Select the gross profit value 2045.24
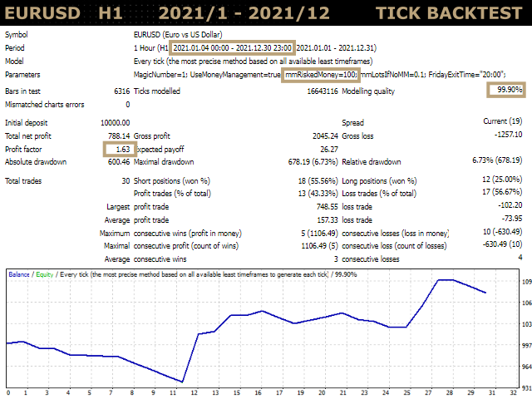The width and height of the screenshot is (532, 399). click(x=325, y=136)
